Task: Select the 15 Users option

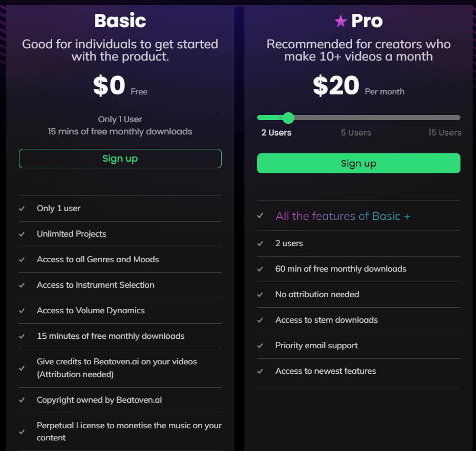Action: click(445, 133)
